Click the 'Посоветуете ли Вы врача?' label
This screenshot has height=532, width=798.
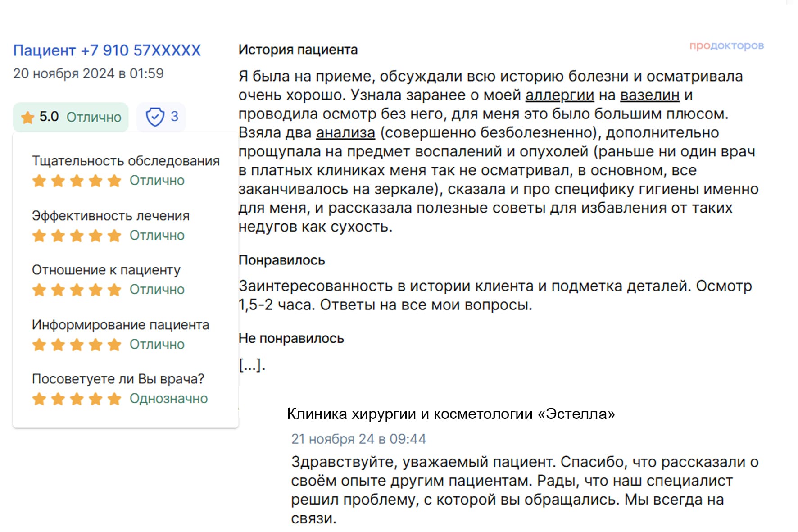[x=118, y=379]
